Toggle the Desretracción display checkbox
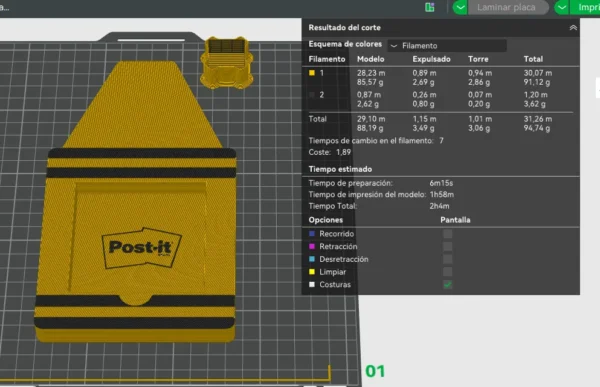Image resolution: width=600 pixels, height=387 pixels. 447,259
